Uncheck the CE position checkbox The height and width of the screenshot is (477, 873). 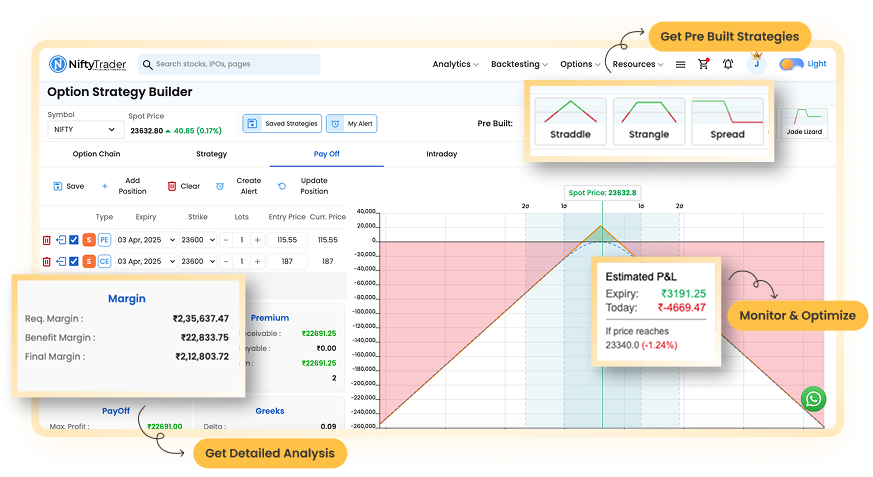(x=74, y=261)
